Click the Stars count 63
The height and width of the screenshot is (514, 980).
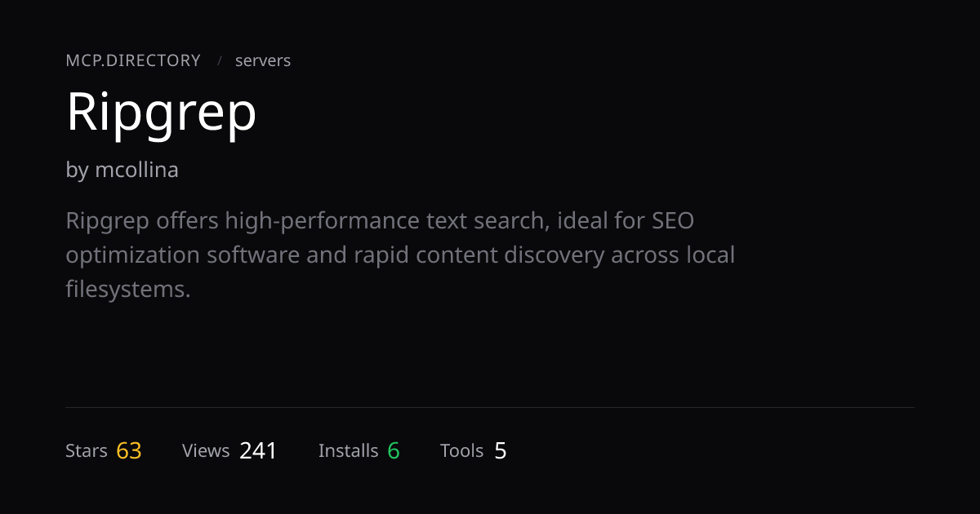click(129, 450)
